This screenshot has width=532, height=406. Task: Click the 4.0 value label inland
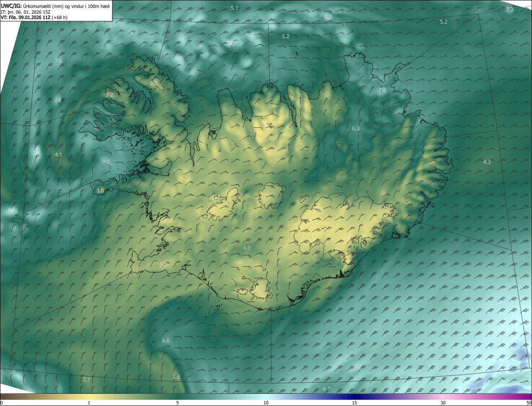(247, 248)
